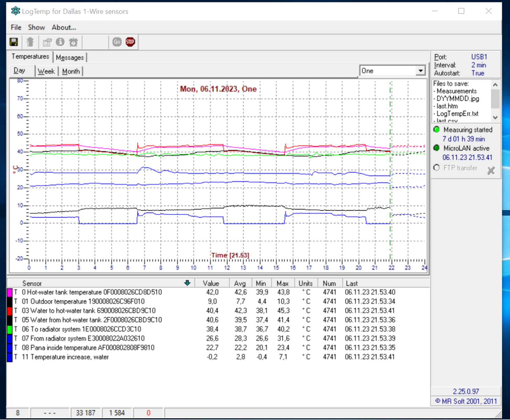Screen dimensions: 510x420
Task: Open the settings form toolbar icon
Action: [x=47, y=42]
